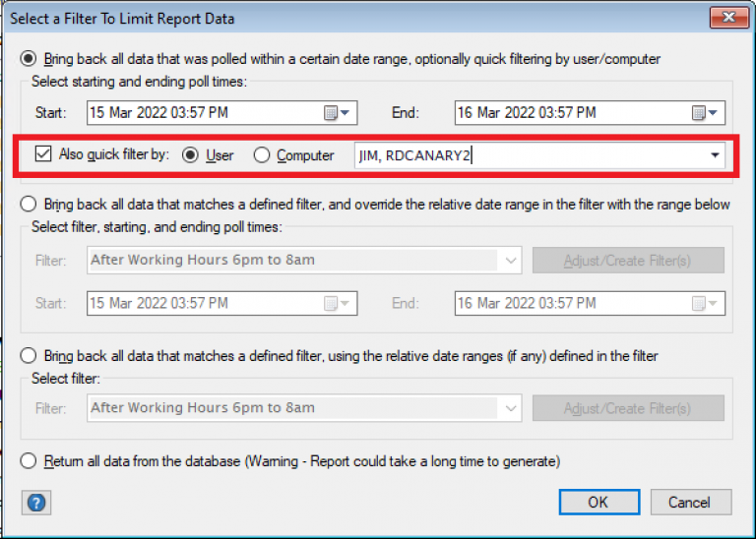Select the User radio button

190,155
